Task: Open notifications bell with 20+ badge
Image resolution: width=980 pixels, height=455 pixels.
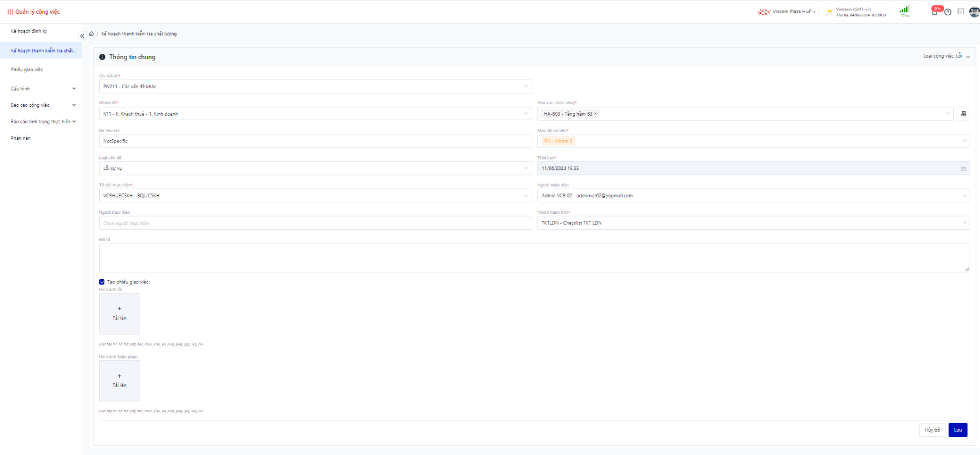Action: coord(935,12)
